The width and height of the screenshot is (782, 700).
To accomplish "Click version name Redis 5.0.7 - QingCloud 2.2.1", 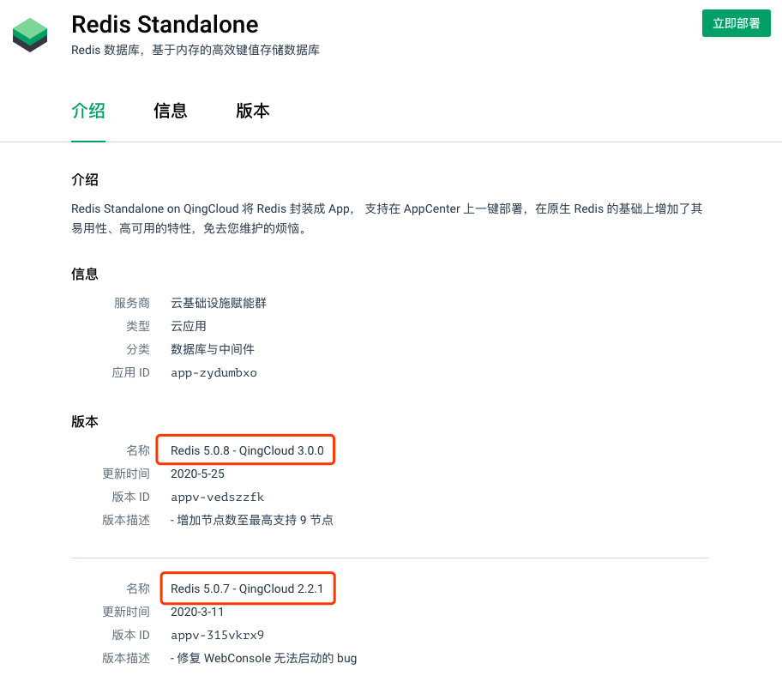I will tap(247, 588).
